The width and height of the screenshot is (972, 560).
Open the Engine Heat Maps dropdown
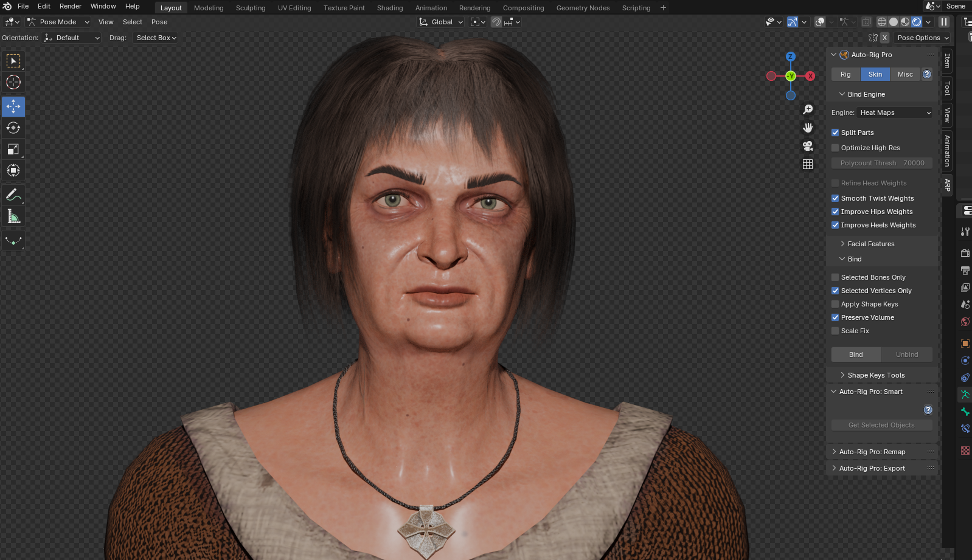(x=894, y=112)
